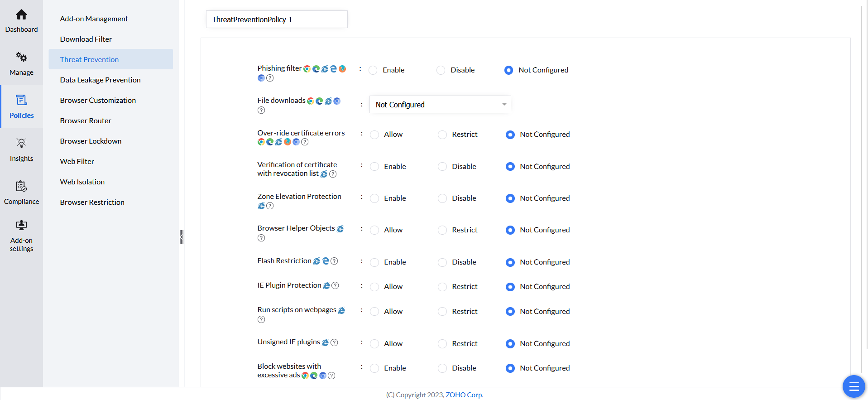Open the Compliance clipboard icon
Screen dimensions: 868x400
coord(21,186)
